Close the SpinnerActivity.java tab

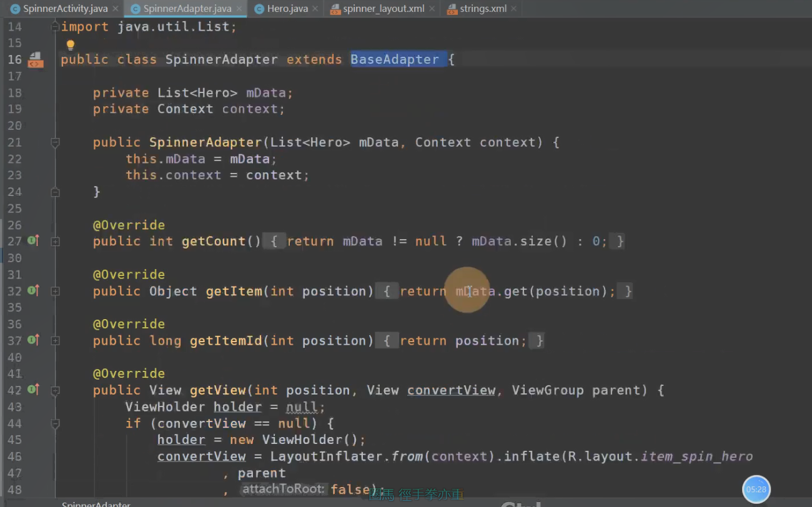[x=116, y=9]
